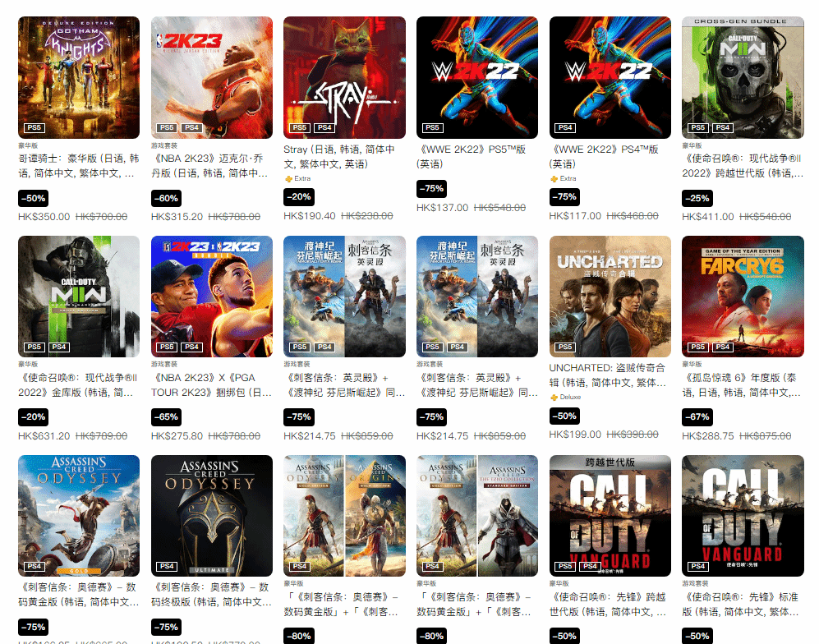819x644 pixels.
Task: Open title 现代战争®II 2022 金库版
Action: tap(78, 385)
